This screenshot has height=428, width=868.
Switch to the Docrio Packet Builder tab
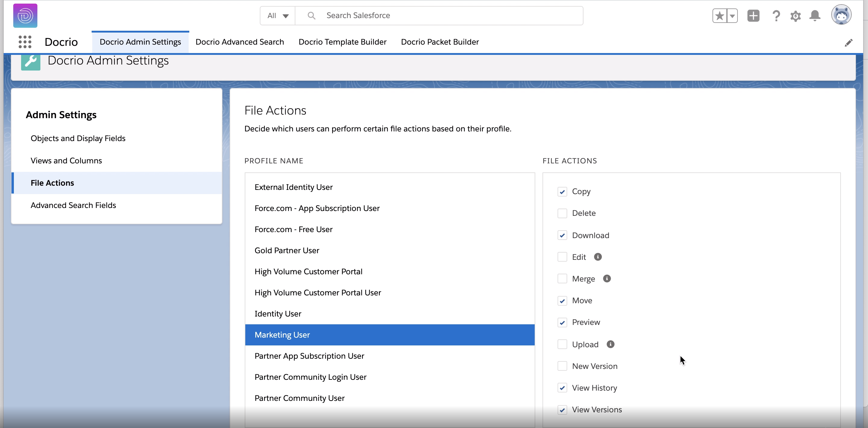tap(439, 42)
